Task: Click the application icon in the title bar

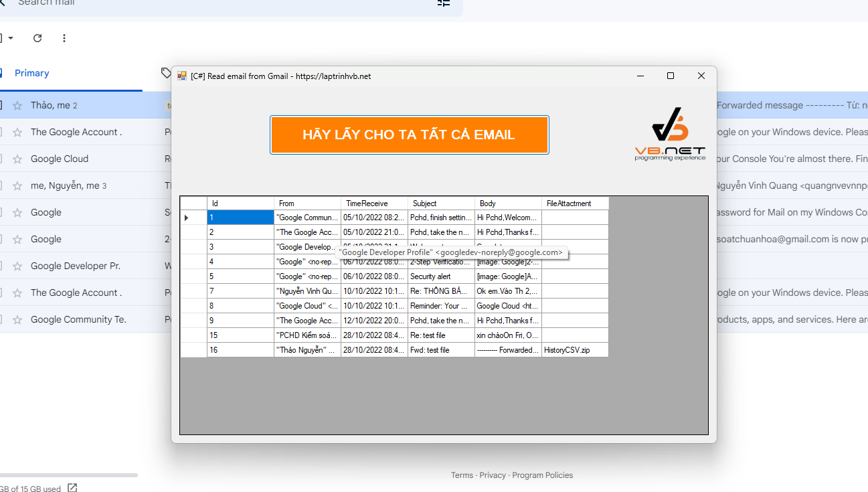Action: tap(182, 76)
